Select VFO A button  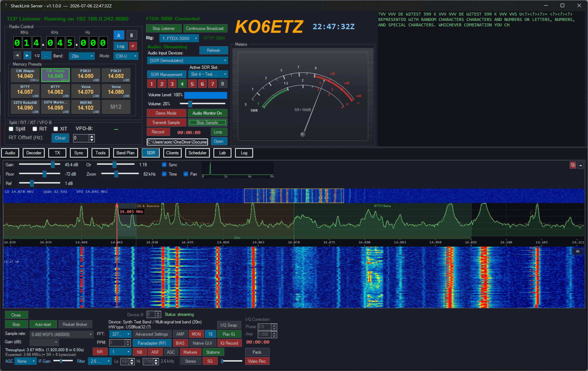pos(119,35)
